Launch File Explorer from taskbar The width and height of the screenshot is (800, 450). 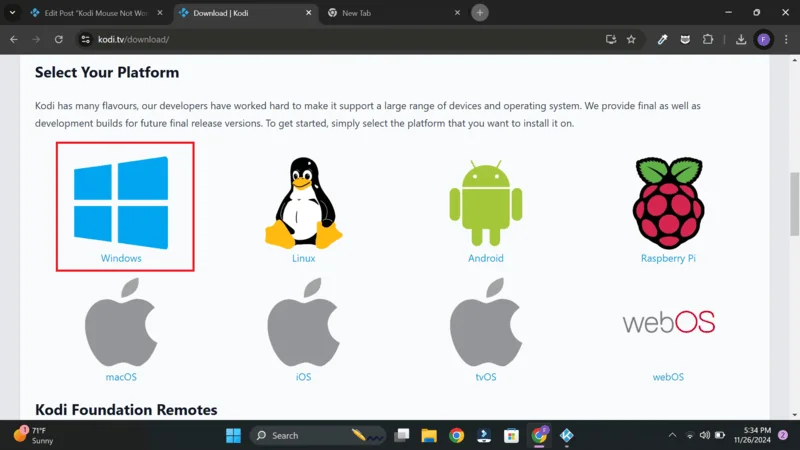coord(429,435)
